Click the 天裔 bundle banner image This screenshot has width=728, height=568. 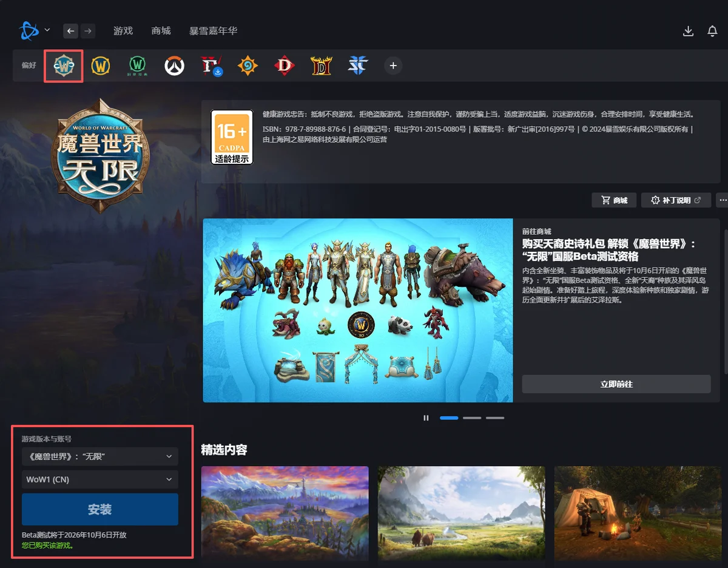(358, 310)
